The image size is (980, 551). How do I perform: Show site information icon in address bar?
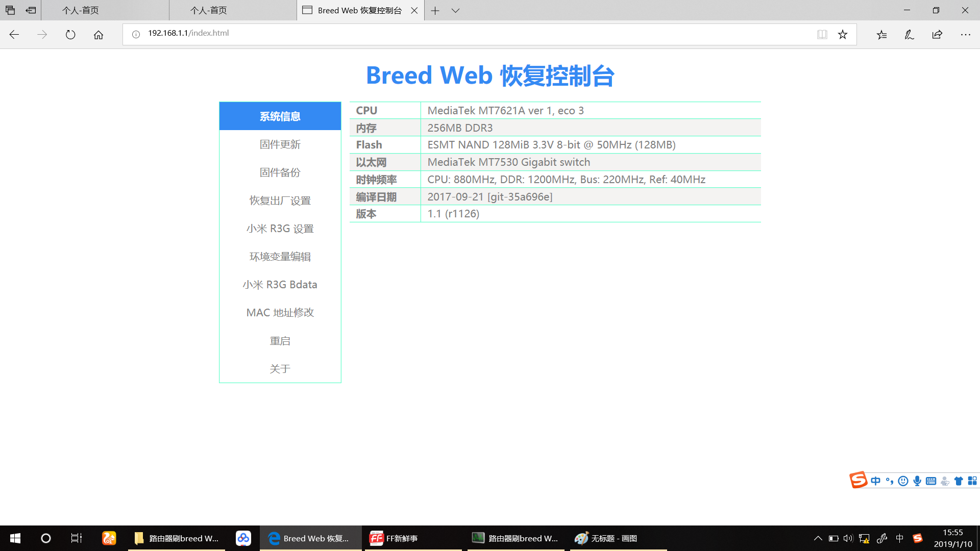(136, 34)
